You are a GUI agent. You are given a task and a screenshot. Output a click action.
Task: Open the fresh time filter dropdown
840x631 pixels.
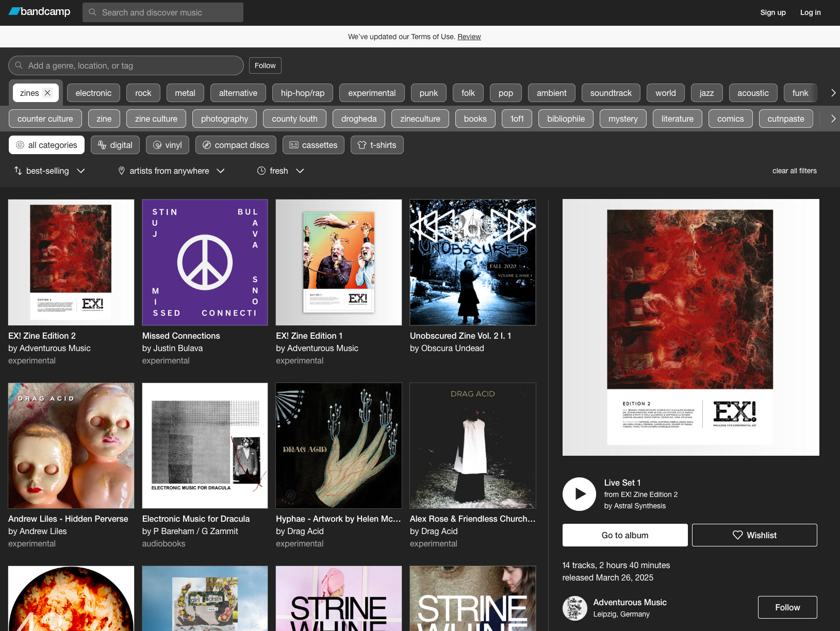tap(281, 171)
